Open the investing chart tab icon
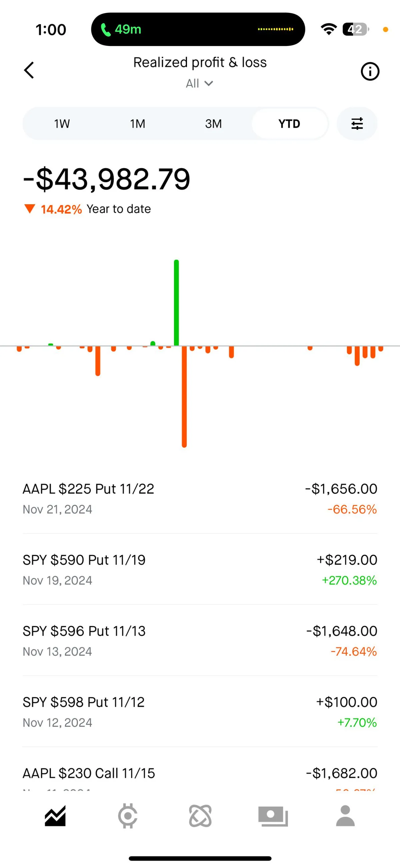The width and height of the screenshot is (400, 868). (55, 816)
